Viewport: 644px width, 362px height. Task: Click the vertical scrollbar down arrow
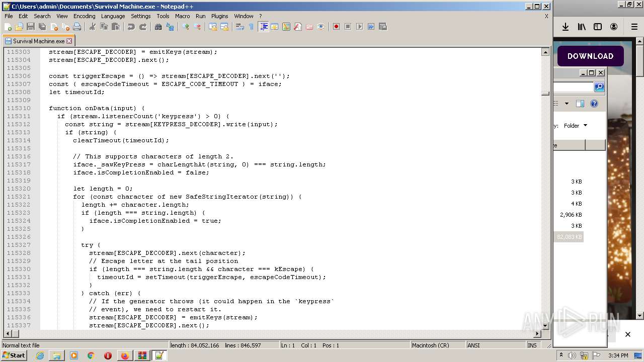545,325
